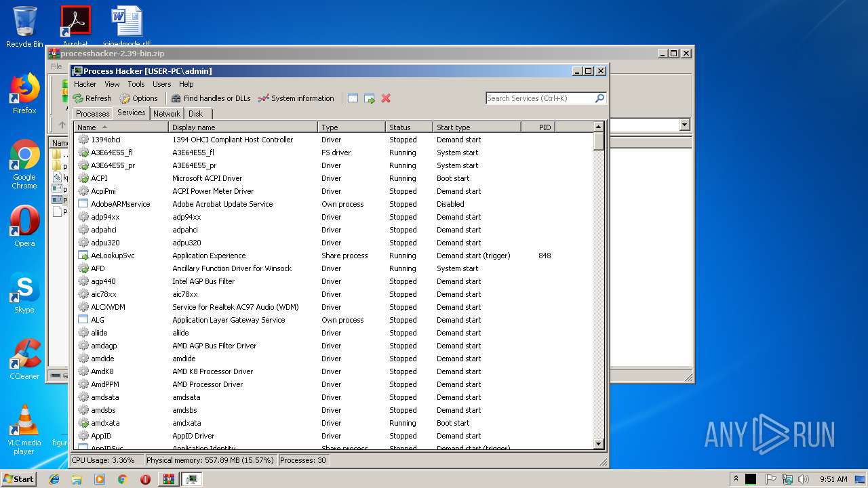
Task: Show hidden system tray icons arrow
Action: 736,479
